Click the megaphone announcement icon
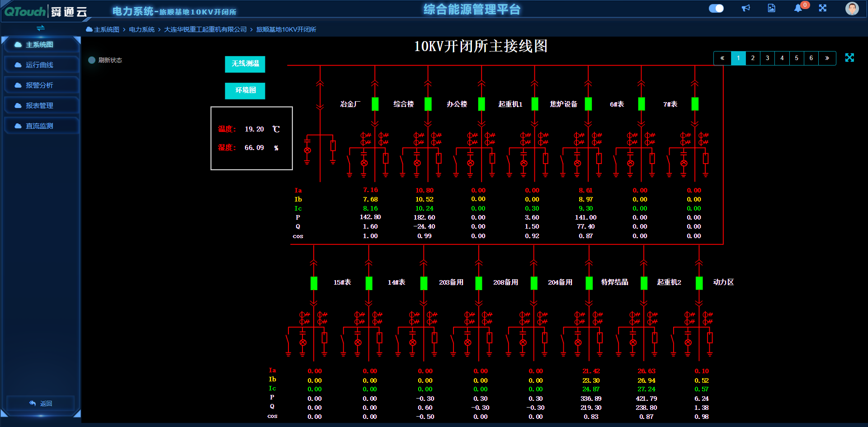 pyautogui.click(x=746, y=8)
